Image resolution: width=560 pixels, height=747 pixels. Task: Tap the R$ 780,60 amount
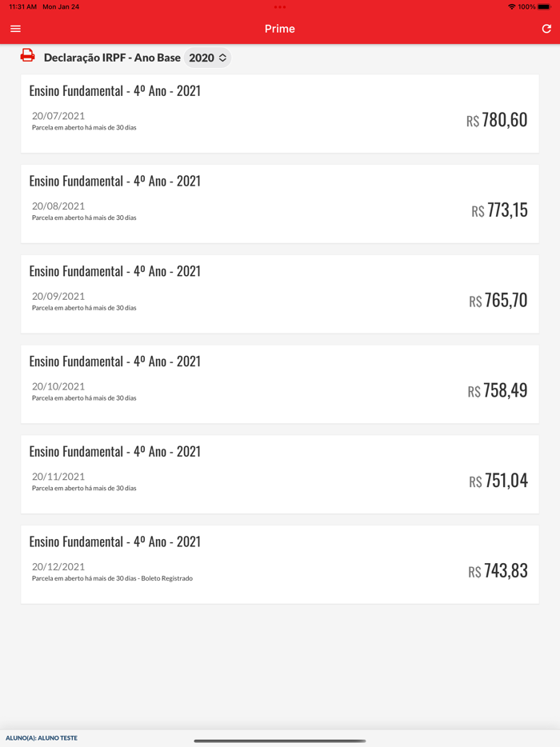pyautogui.click(x=497, y=120)
